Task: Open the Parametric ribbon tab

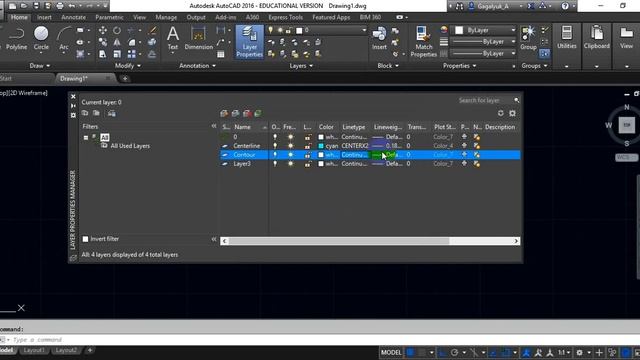Action: click(x=109, y=17)
